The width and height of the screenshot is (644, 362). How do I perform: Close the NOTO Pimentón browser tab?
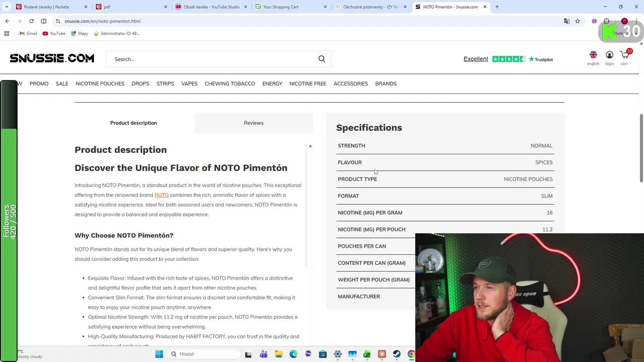(x=485, y=7)
